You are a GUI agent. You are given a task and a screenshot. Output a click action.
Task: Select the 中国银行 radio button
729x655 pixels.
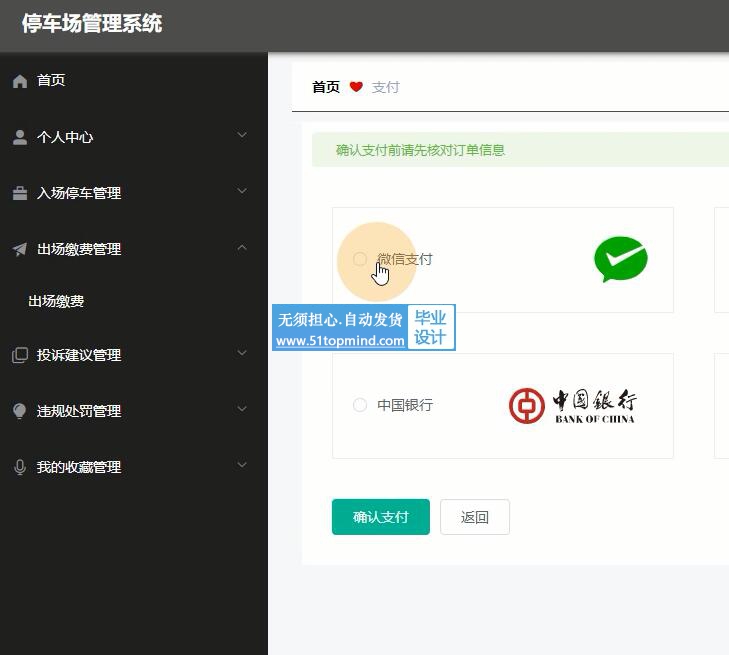[360, 405]
